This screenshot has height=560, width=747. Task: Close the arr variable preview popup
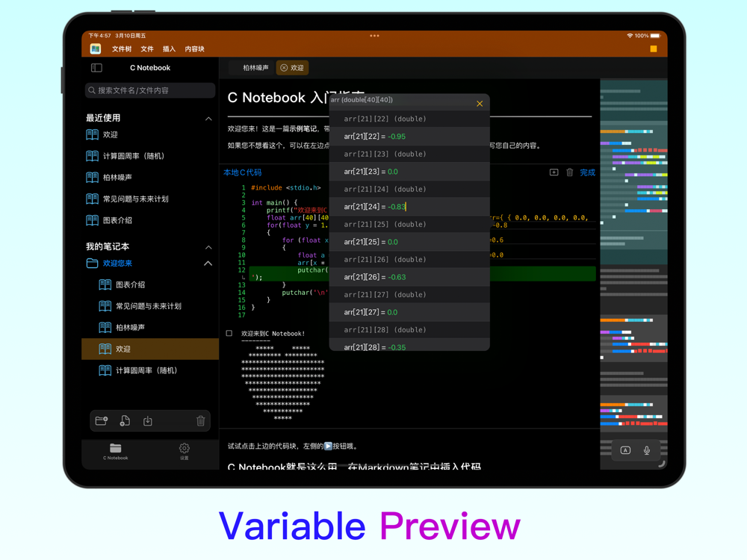480,104
